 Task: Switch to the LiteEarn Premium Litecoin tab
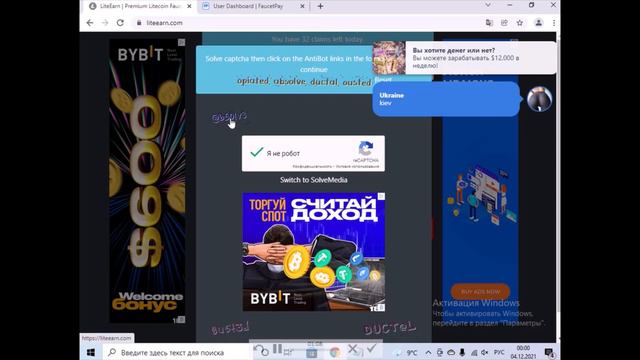[140, 6]
